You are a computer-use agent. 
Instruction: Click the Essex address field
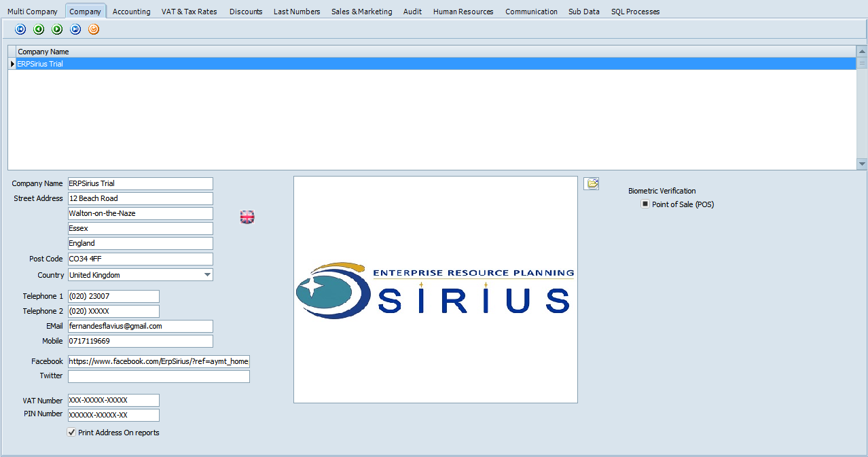(141, 228)
